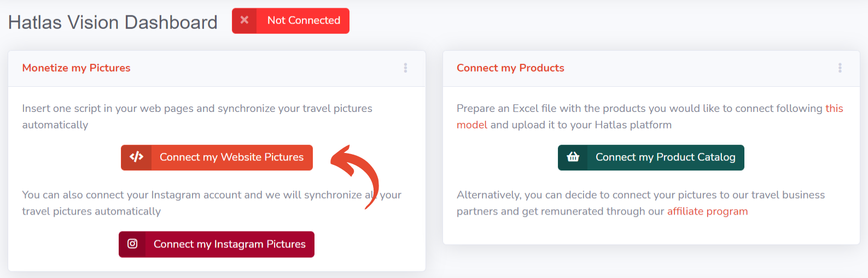
Task: Click the "Prepare an Excel file" paragraph
Action: pos(650,116)
